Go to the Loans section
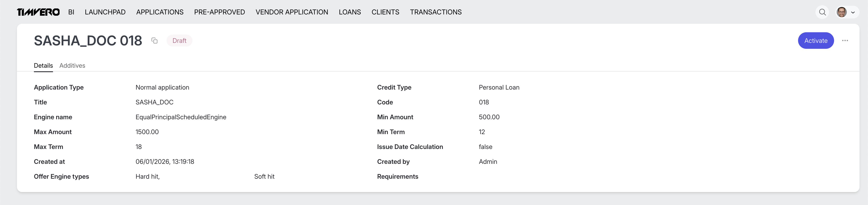Viewport: 868px width, 205px height. point(349,12)
